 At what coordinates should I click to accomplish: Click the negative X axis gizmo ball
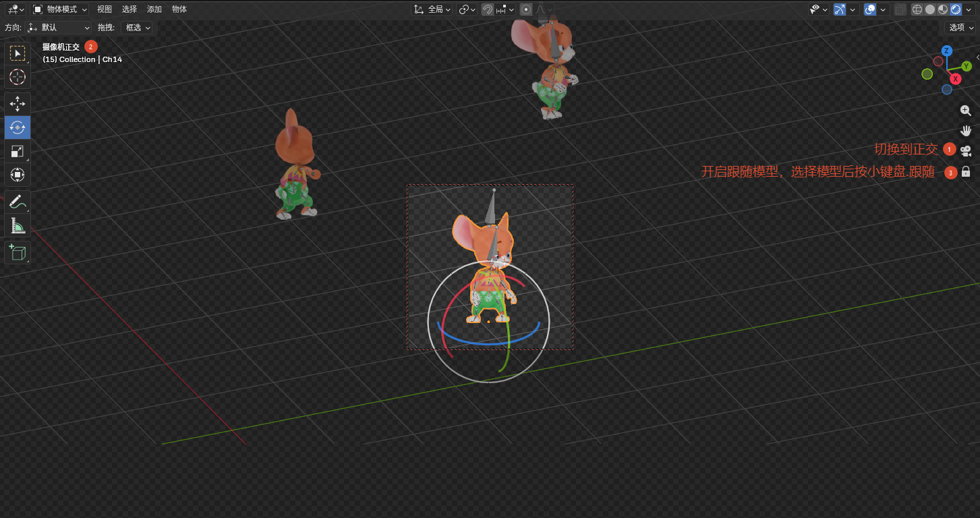click(938, 61)
